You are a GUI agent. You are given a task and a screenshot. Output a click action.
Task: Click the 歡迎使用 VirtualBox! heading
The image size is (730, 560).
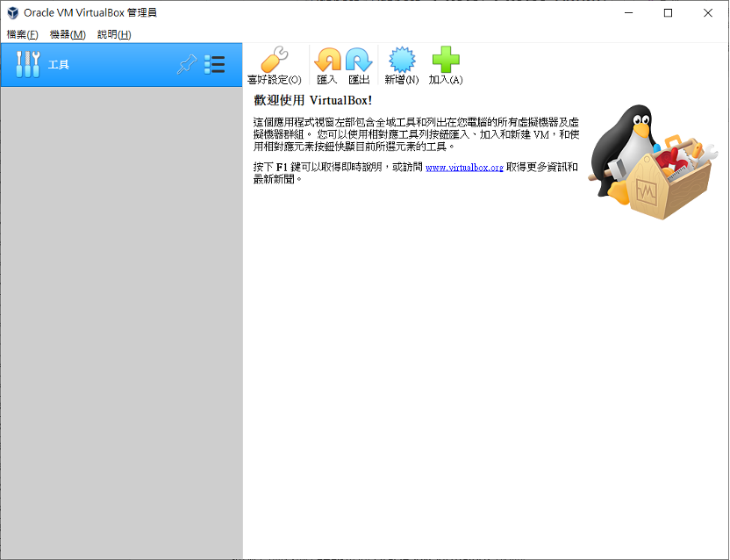312,100
